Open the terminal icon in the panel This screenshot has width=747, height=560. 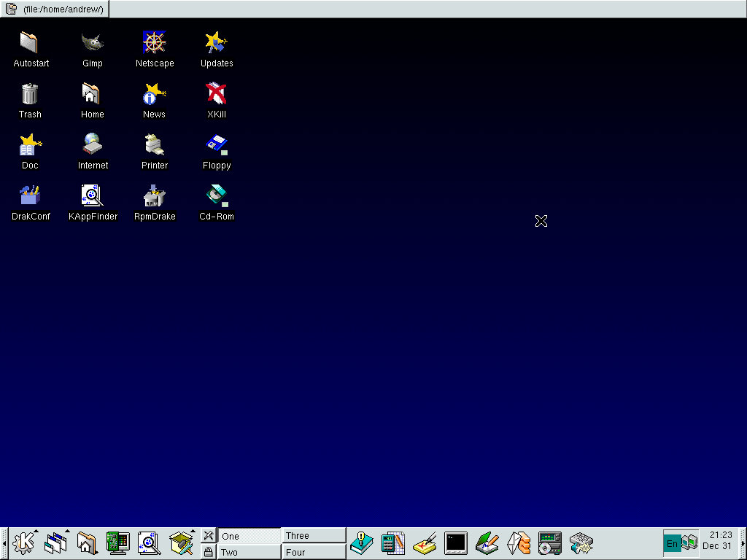[456, 543]
